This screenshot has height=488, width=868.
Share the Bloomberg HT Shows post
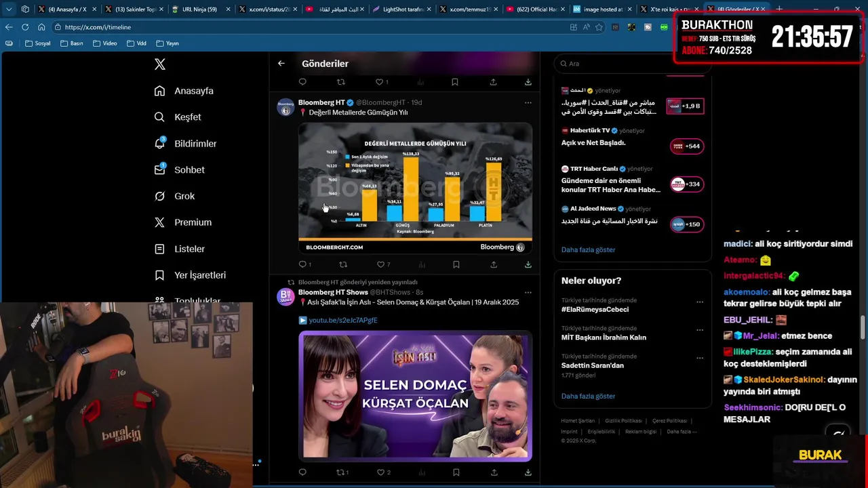tap(494, 472)
